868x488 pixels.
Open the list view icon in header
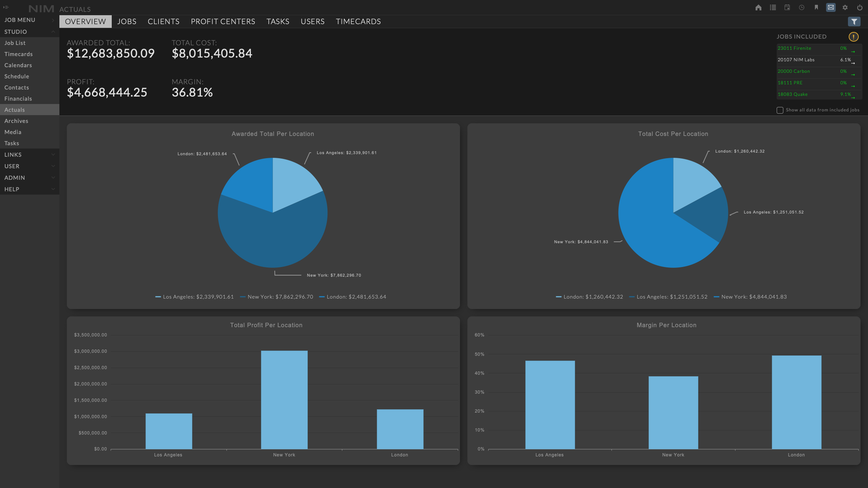click(773, 7)
